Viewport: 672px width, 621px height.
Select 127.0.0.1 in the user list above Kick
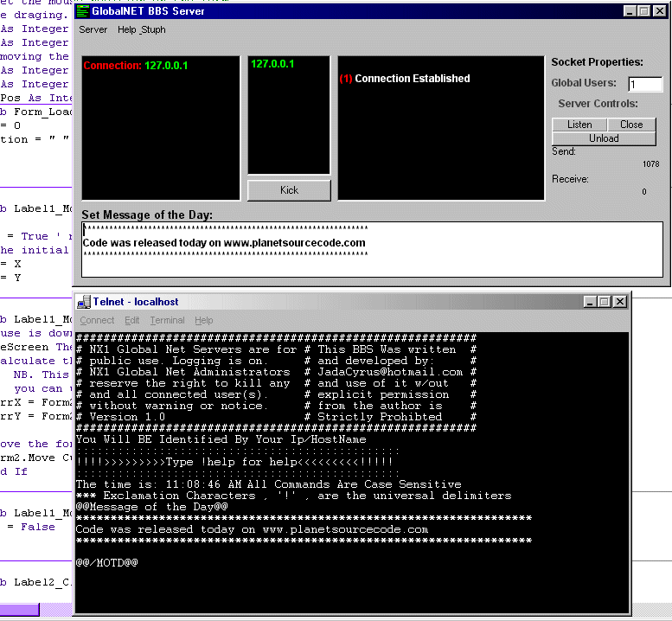pyautogui.click(x=272, y=64)
